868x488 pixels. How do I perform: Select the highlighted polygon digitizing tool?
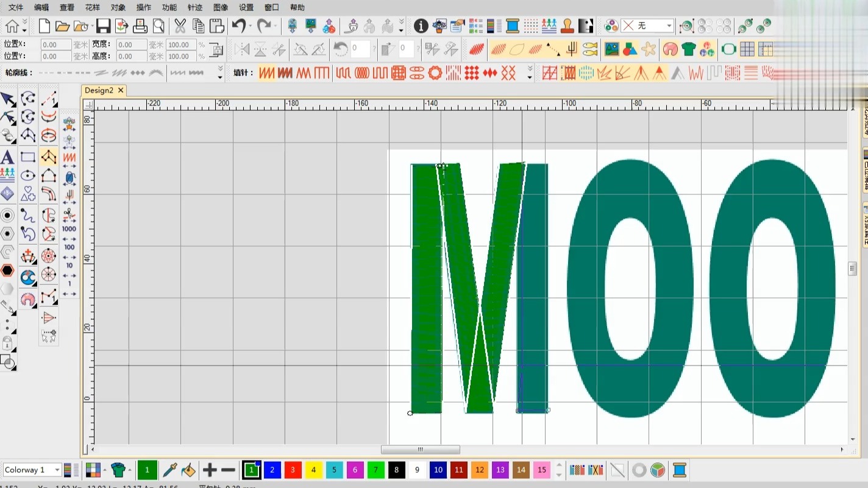tap(49, 157)
